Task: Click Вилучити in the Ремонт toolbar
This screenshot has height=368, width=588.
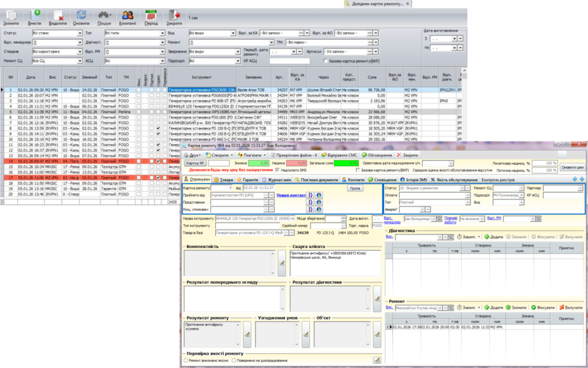Action: (x=571, y=307)
